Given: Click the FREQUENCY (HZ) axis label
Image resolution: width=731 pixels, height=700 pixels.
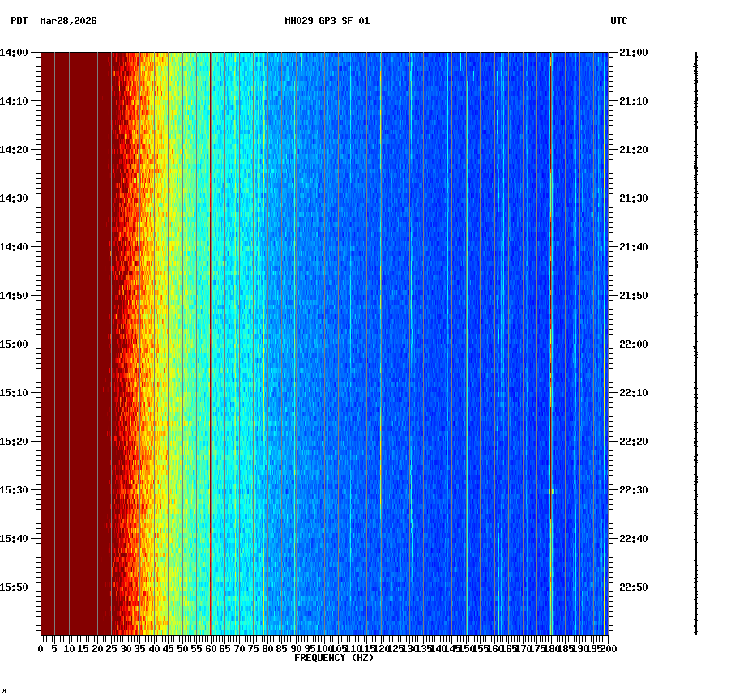Looking at the screenshot, I should pos(335,657).
